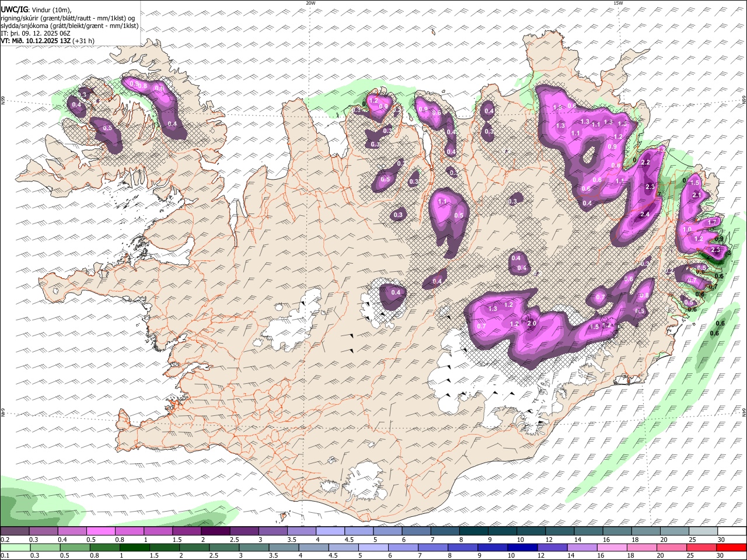The image size is (747, 560).
Task: Click the '1.0' precipitation value on the map
Action: click(x=687, y=230)
